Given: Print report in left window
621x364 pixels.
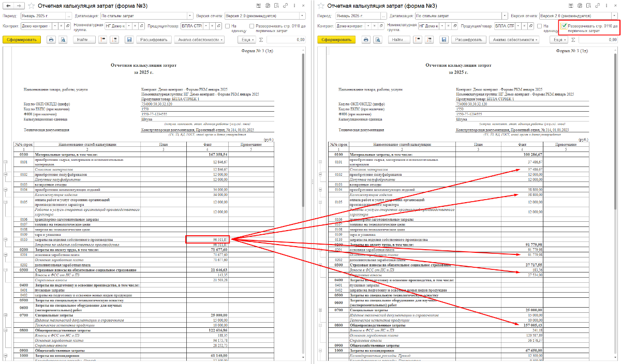Looking at the screenshot, I should pos(51,39).
